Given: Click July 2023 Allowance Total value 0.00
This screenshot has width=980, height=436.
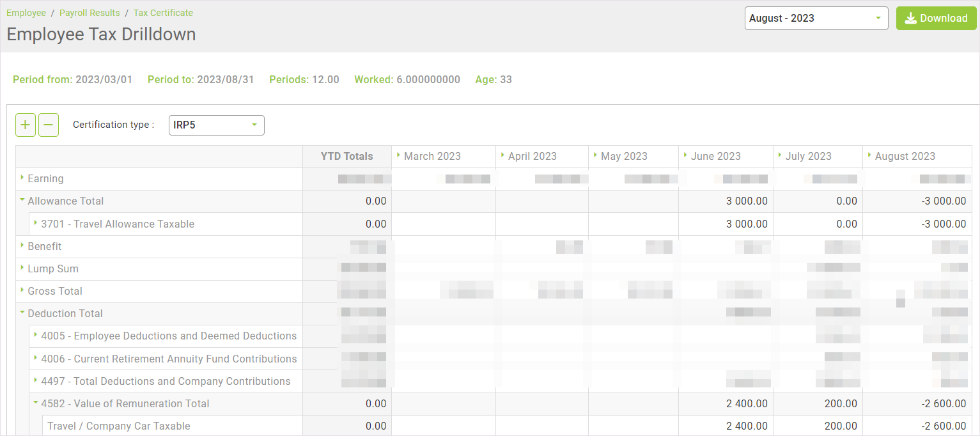Looking at the screenshot, I should pos(846,201).
